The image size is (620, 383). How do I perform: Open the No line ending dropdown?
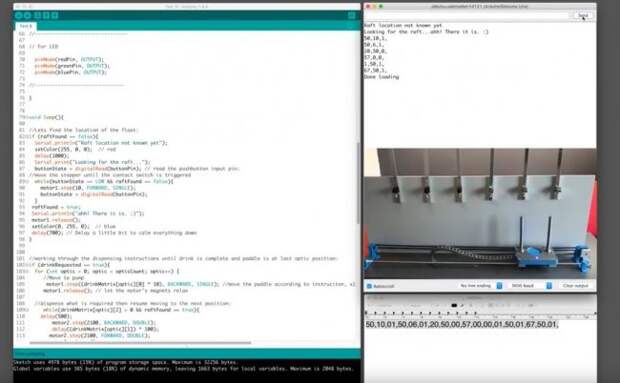click(x=481, y=285)
